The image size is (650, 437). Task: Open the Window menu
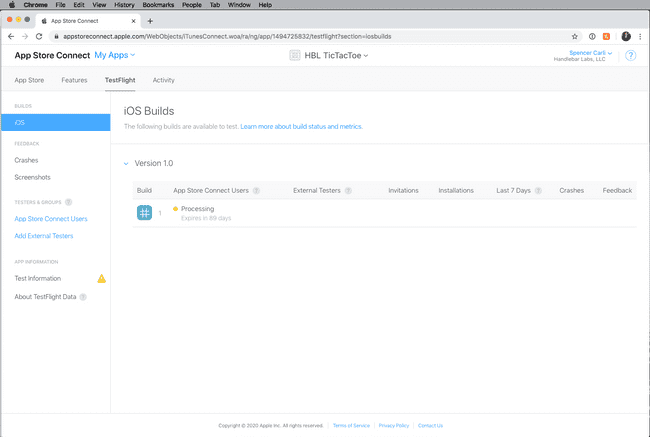[239, 5]
